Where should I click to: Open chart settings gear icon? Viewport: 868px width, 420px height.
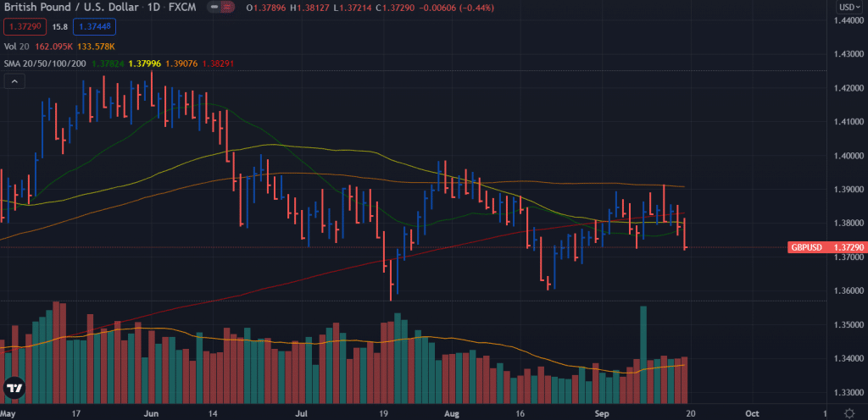pos(849,413)
